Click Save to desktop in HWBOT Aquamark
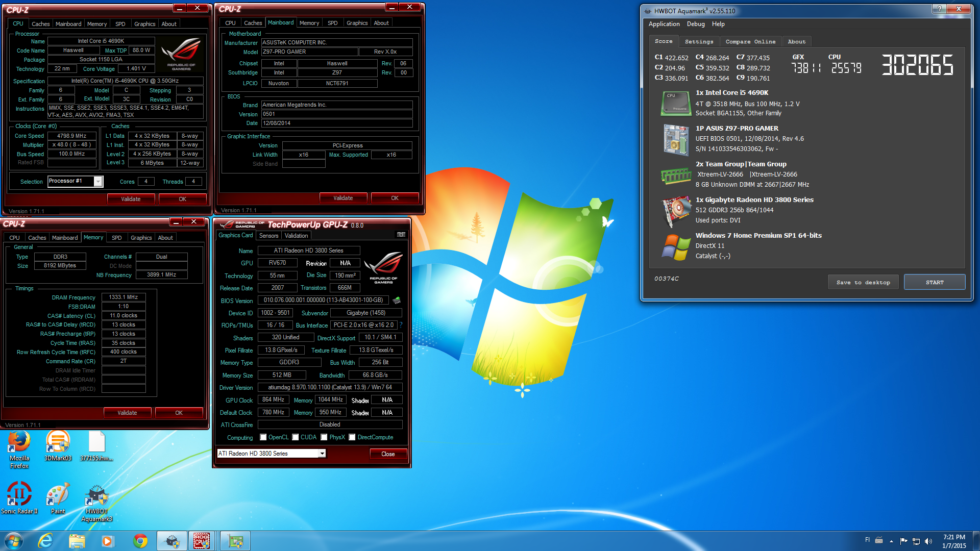Image resolution: width=980 pixels, height=551 pixels. (x=863, y=282)
